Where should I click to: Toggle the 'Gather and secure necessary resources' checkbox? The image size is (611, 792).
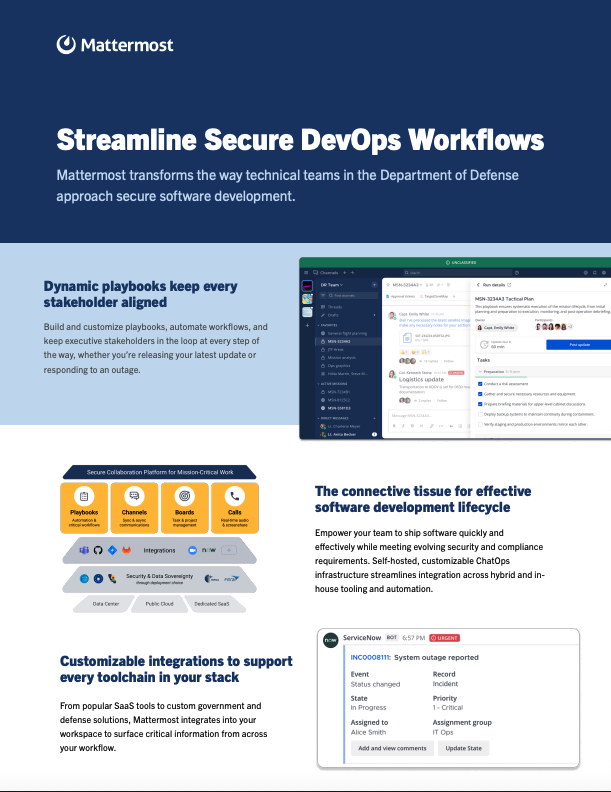tap(480, 396)
